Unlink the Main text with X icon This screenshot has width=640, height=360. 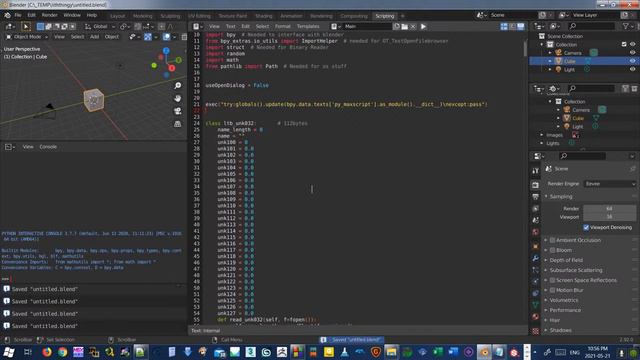click(x=413, y=27)
